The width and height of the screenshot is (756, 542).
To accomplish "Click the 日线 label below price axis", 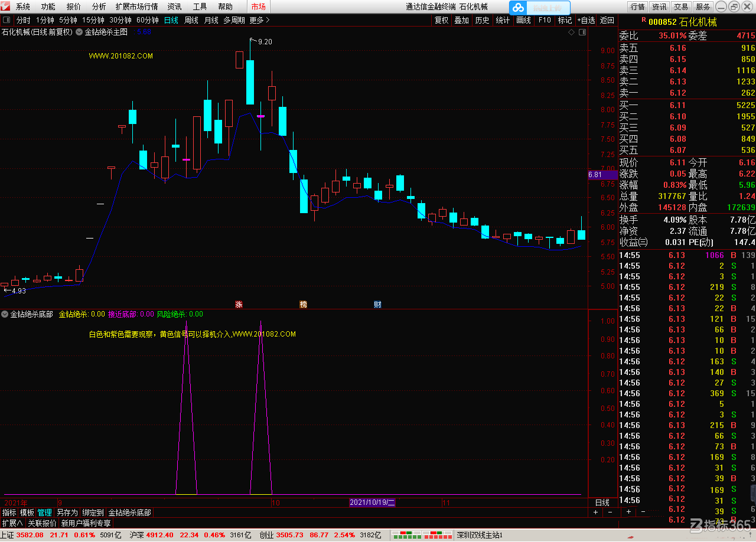I will [x=602, y=502].
